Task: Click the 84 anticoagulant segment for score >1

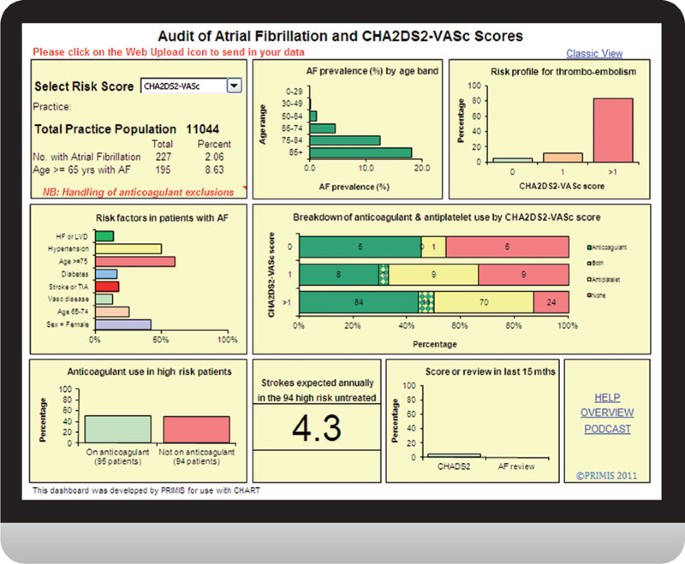Action: click(x=358, y=300)
